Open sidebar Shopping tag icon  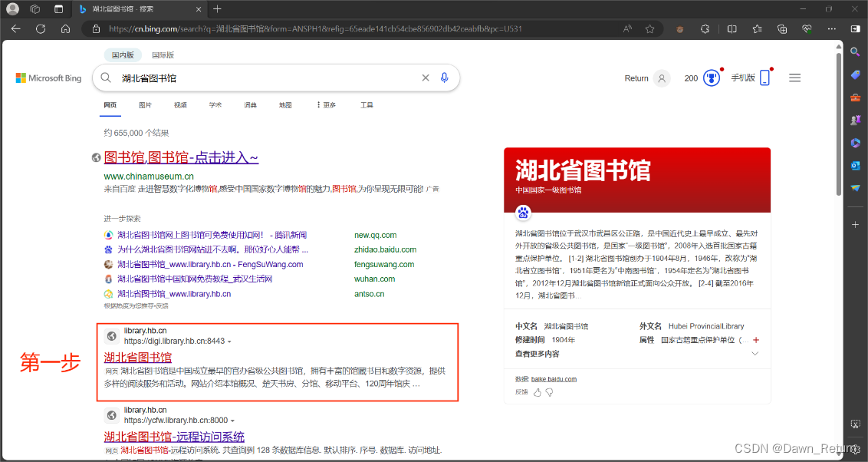pos(855,74)
